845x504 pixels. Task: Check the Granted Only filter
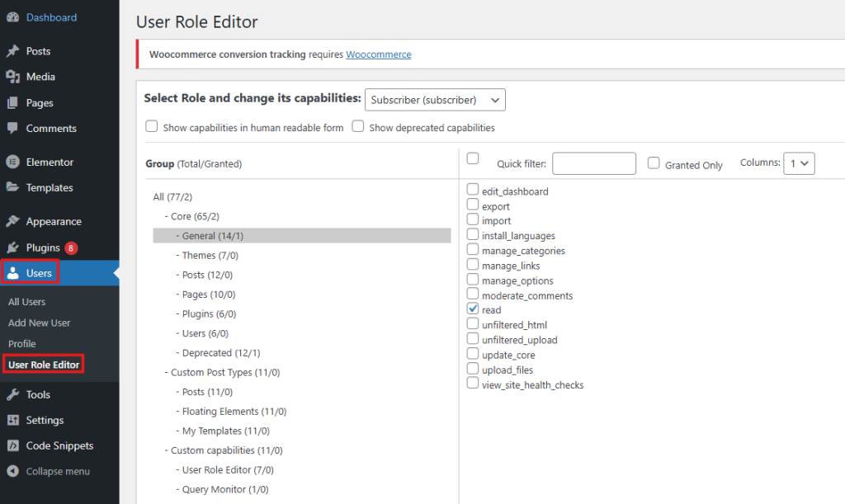pos(654,163)
